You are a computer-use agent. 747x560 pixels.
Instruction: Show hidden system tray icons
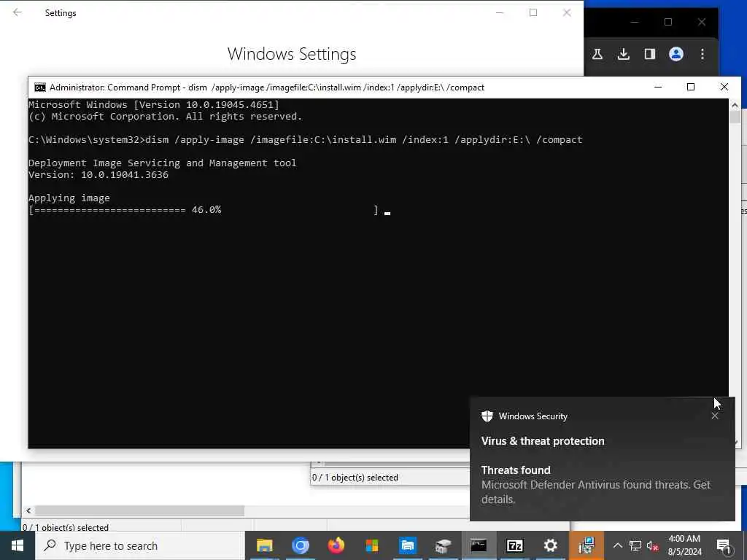(617, 545)
